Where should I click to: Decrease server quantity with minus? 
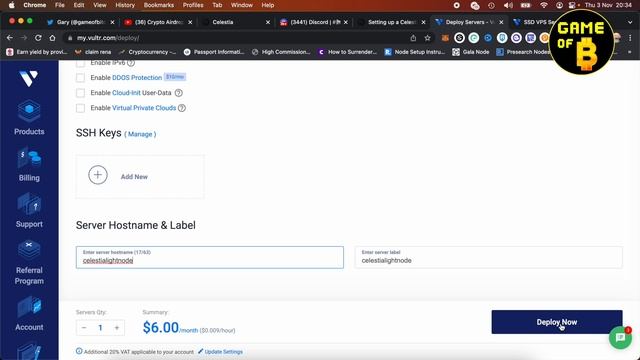[x=84, y=328]
